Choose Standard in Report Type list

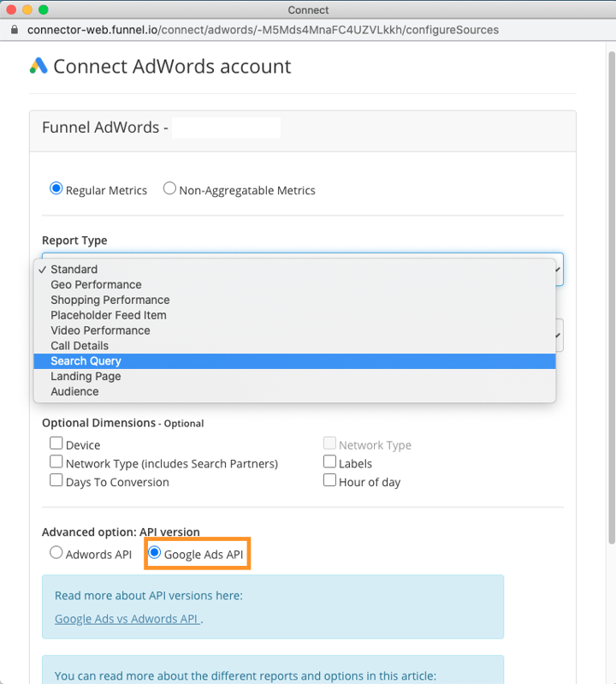tap(294, 269)
